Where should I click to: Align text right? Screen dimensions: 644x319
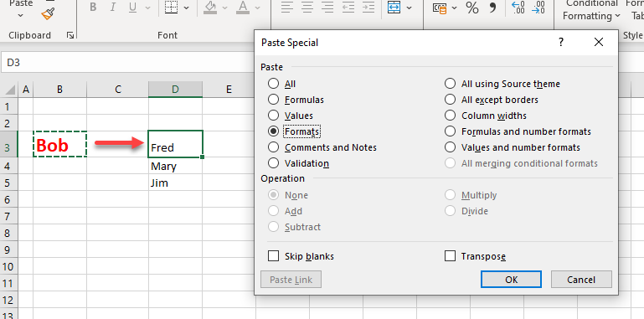point(327,7)
